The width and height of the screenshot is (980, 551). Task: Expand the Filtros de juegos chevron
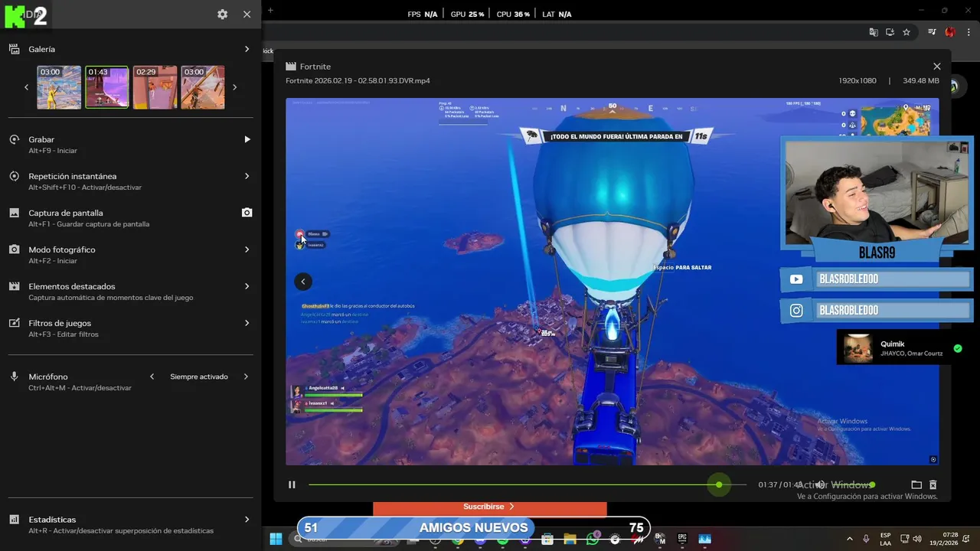pos(247,323)
